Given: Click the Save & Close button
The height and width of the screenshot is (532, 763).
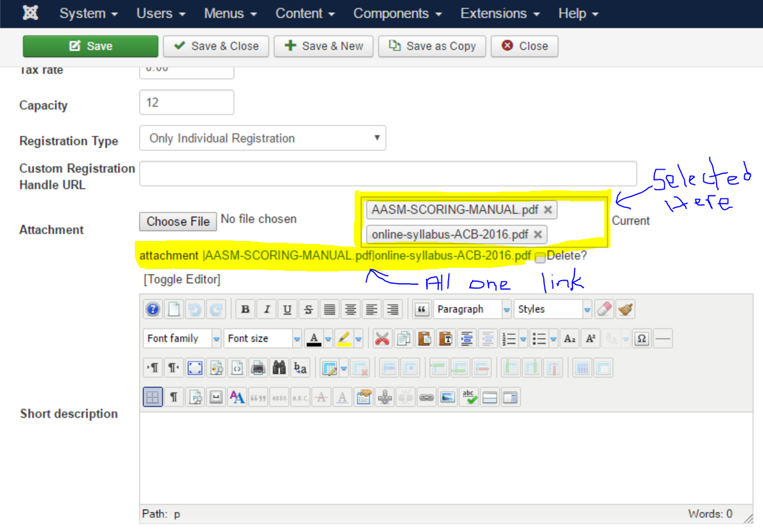Looking at the screenshot, I should tap(216, 46).
